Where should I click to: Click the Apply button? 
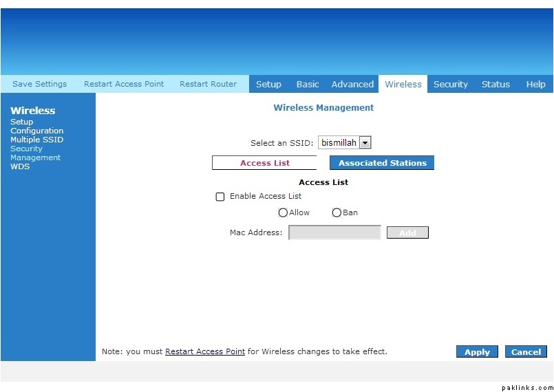(477, 352)
